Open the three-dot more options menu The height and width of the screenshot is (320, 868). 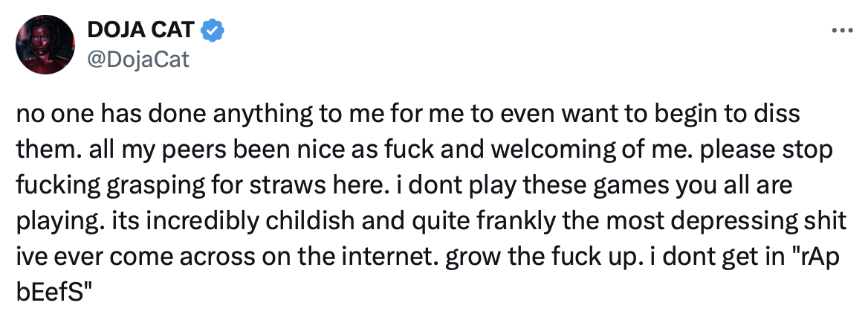842,31
